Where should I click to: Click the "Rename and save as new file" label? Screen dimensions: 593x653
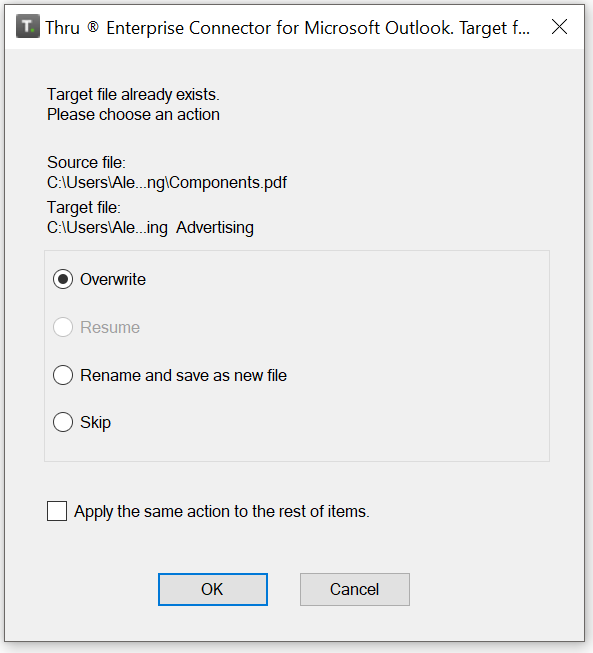click(183, 375)
